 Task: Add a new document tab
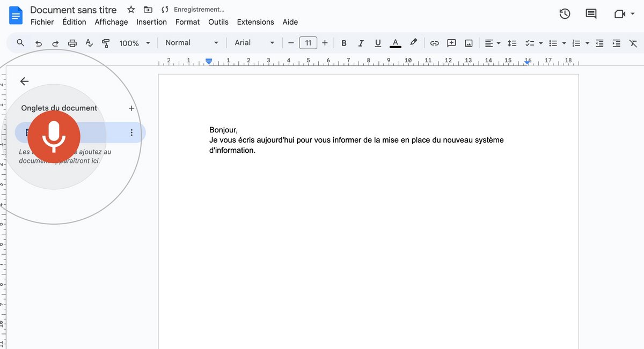coord(131,108)
